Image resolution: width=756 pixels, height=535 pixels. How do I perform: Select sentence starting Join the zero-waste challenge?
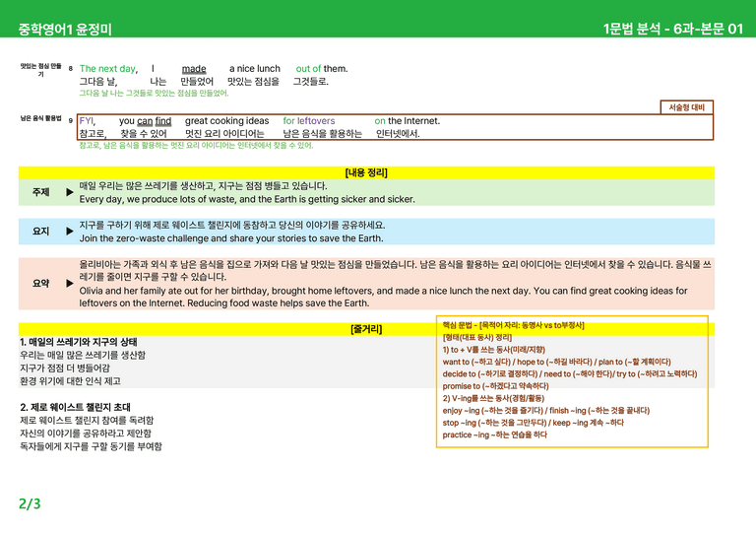(x=231, y=238)
